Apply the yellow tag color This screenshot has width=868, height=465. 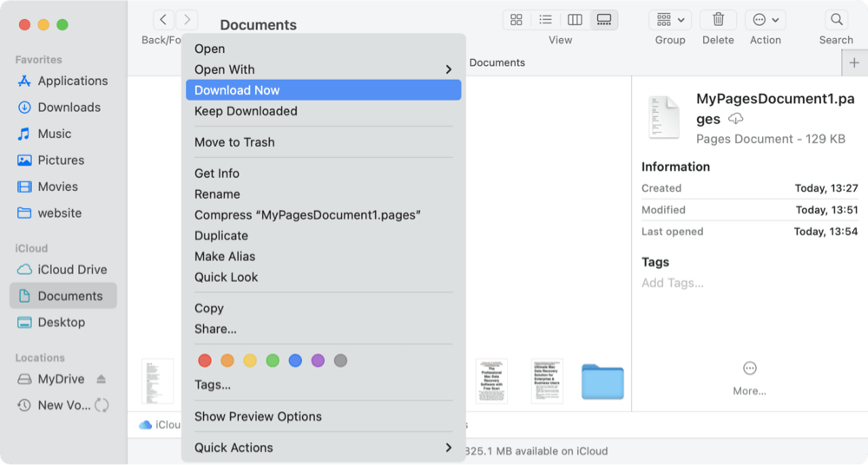tap(250, 361)
